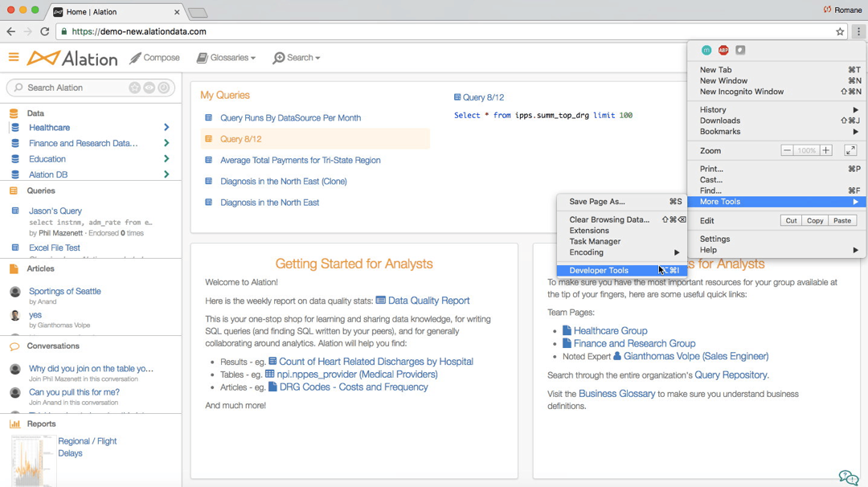Decrease zoom with the minus button
The height and width of the screenshot is (487, 868).
coord(787,150)
